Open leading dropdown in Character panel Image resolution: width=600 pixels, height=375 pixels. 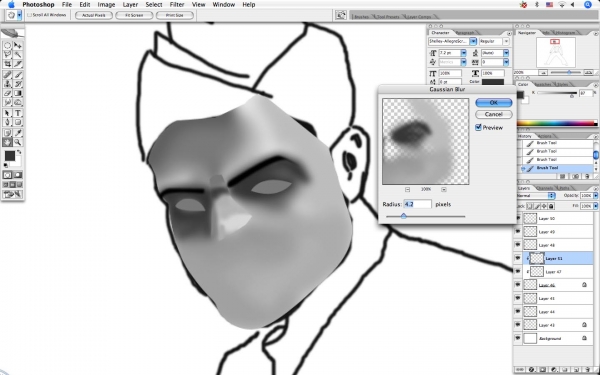(x=506, y=53)
